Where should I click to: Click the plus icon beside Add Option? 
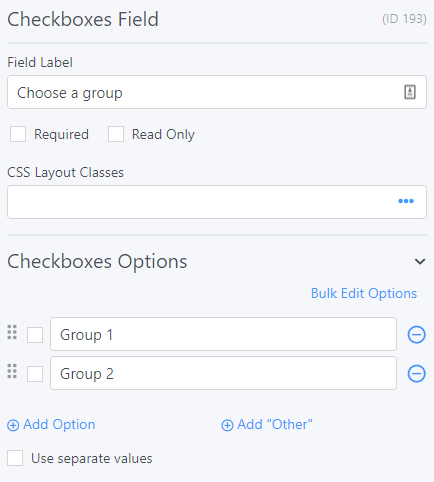pos(13,425)
